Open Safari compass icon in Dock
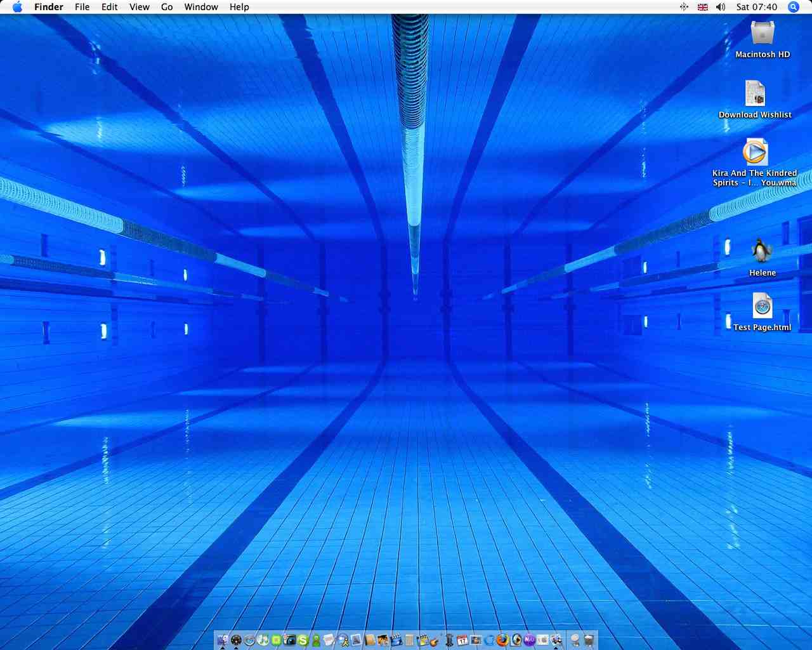Viewport: 812px width, 650px height. (249, 640)
